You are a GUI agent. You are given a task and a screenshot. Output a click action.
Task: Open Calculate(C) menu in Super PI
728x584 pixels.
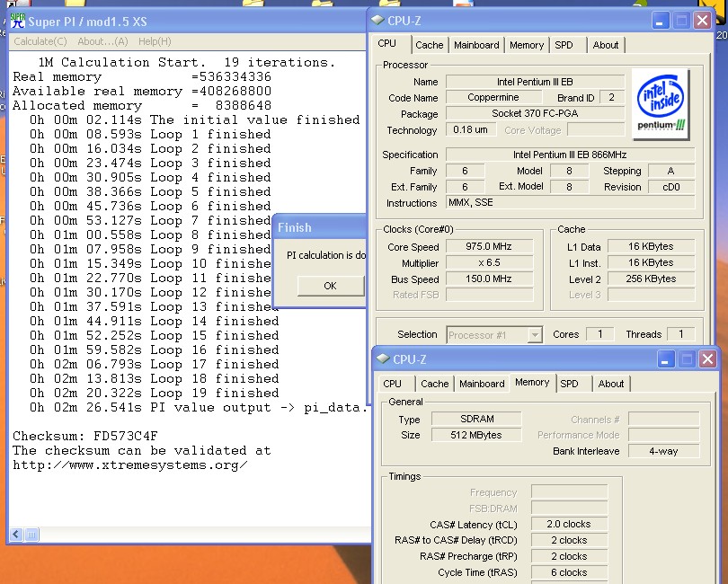40,41
